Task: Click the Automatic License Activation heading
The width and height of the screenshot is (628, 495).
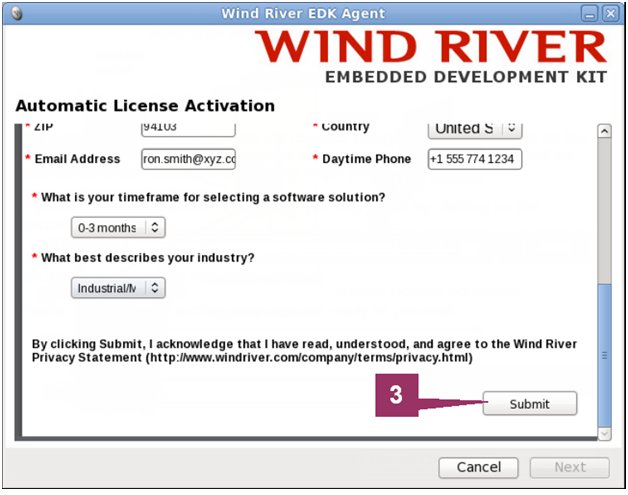Action: [x=145, y=105]
